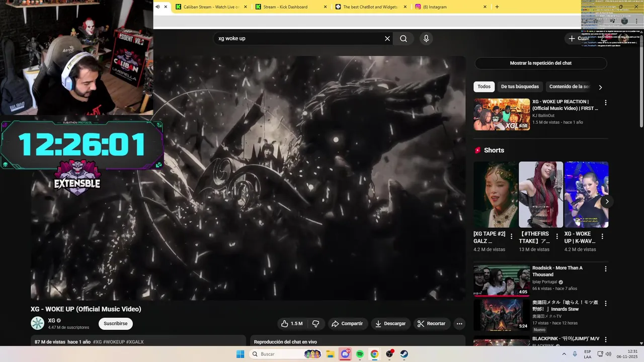
Task: Open the more actions three-dot button under video
Action: click(x=459, y=324)
